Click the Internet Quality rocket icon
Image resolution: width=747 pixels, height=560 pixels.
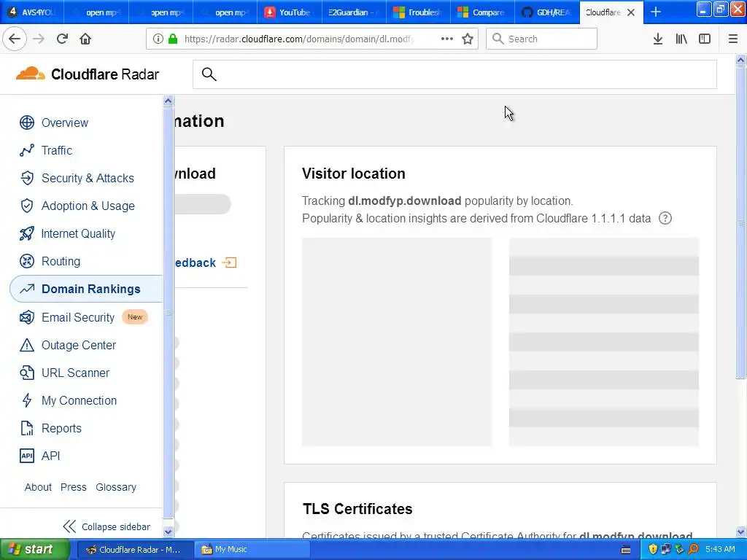27,233
